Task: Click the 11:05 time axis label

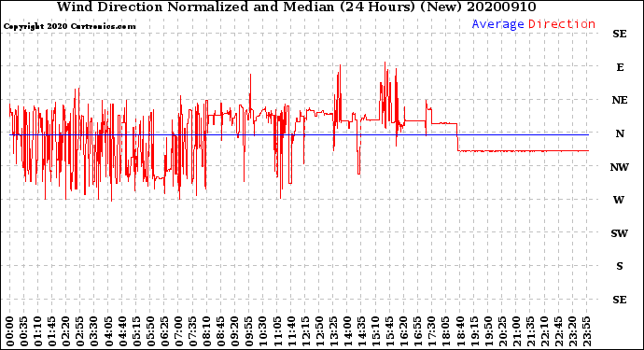Action: [x=277, y=331]
